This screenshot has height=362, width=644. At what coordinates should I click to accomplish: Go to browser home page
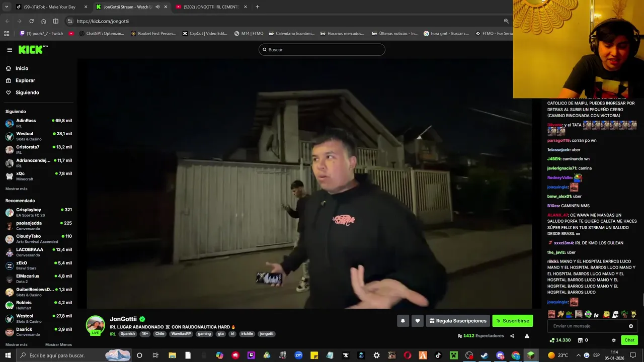click(x=43, y=21)
